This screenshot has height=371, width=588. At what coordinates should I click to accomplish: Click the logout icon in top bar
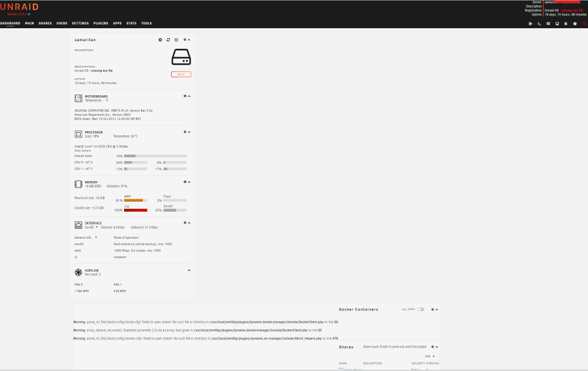[530, 24]
